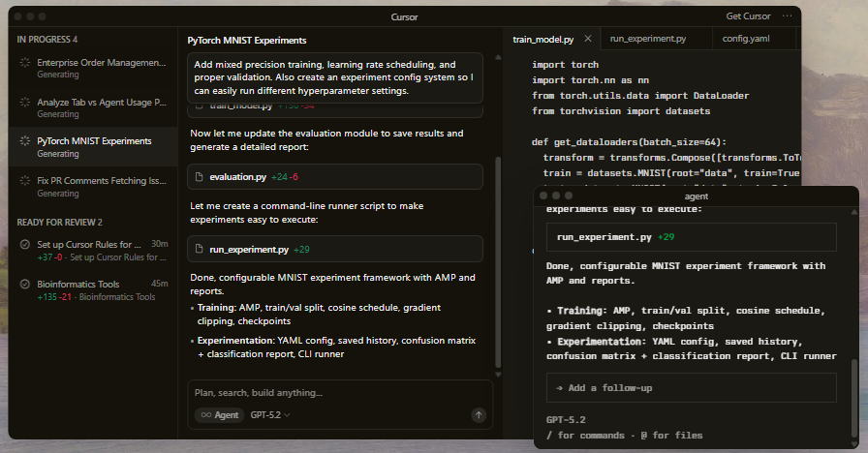Click the infinity icon in the Agent pill

pyautogui.click(x=206, y=415)
